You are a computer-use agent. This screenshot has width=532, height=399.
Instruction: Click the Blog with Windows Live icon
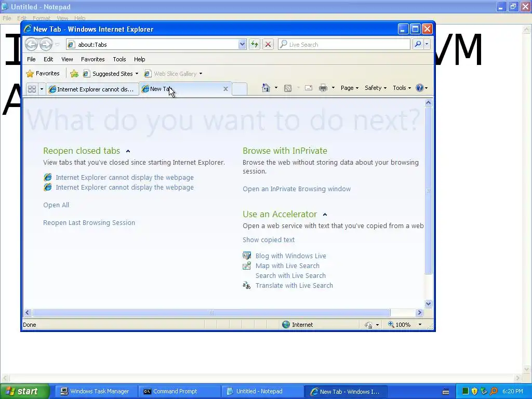247,256
